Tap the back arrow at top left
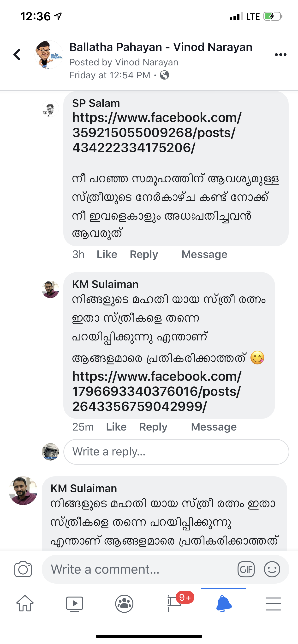 [x=17, y=54]
